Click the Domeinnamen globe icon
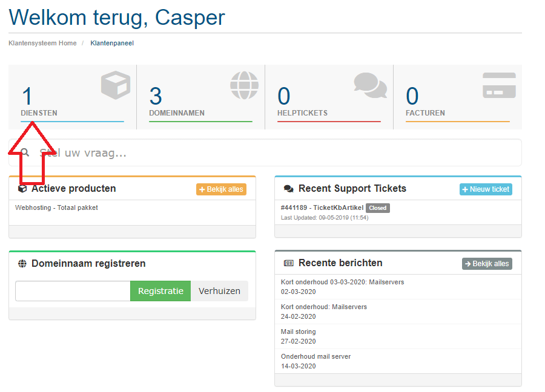This screenshot has height=392, width=545. [243, 85]
